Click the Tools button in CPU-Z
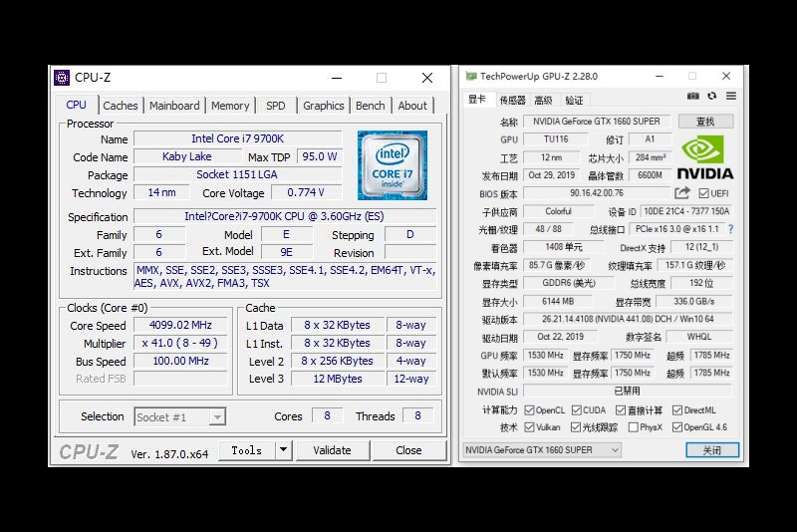 click(x=246, y=450)
